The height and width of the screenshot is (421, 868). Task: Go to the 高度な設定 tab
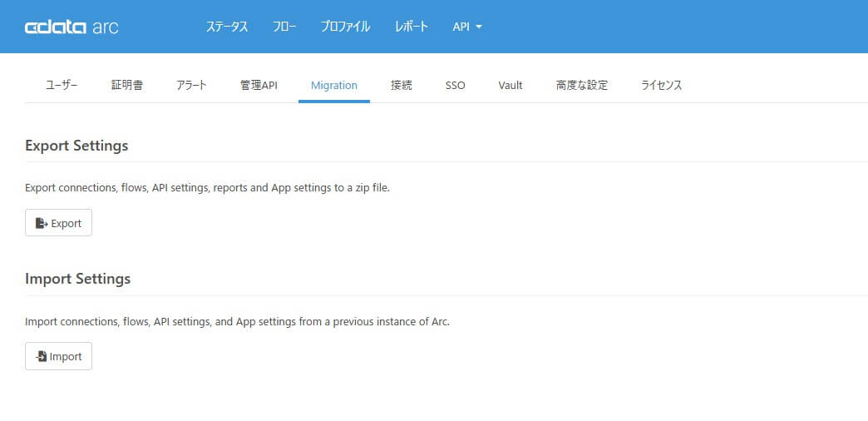click(582, 86)
